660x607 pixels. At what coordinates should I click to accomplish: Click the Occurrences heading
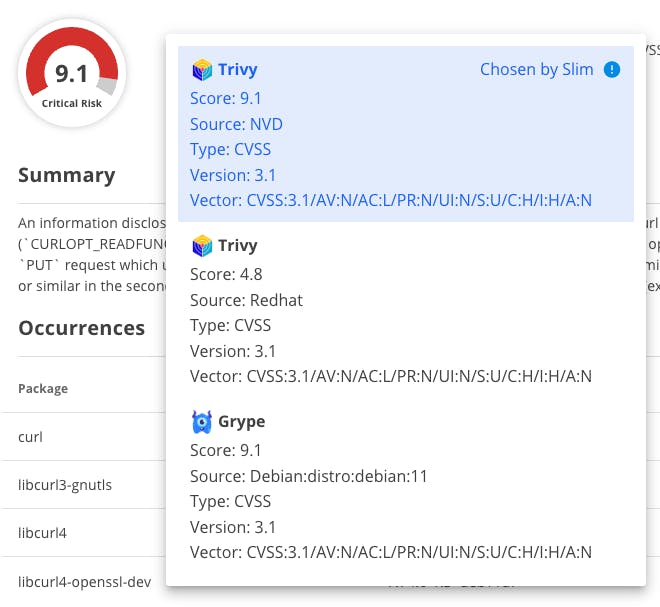(82, 328)
